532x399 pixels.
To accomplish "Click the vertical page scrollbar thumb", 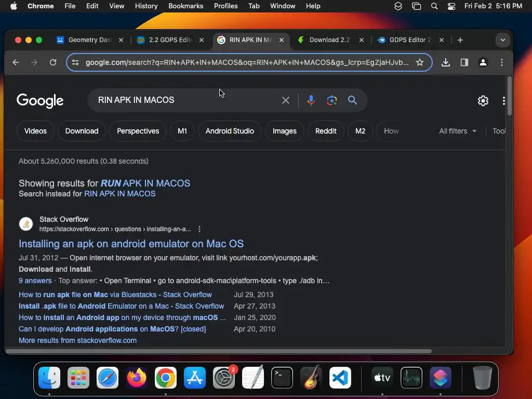I will point(509,96).
